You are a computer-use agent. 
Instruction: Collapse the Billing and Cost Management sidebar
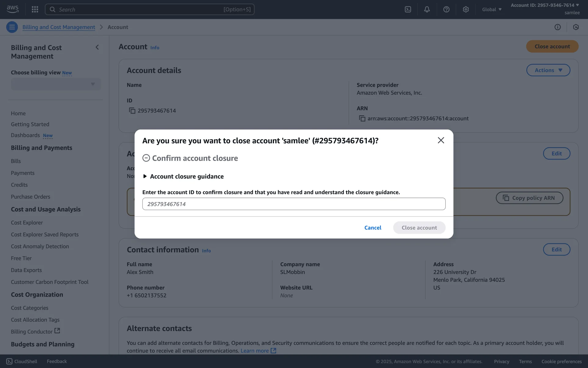(x=97, y=47)
